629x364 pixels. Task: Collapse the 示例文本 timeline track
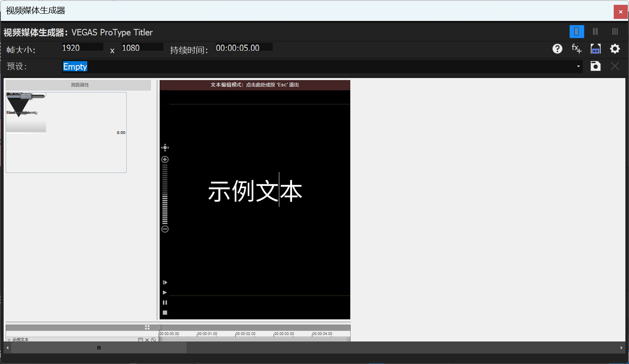tap(9, 340)
